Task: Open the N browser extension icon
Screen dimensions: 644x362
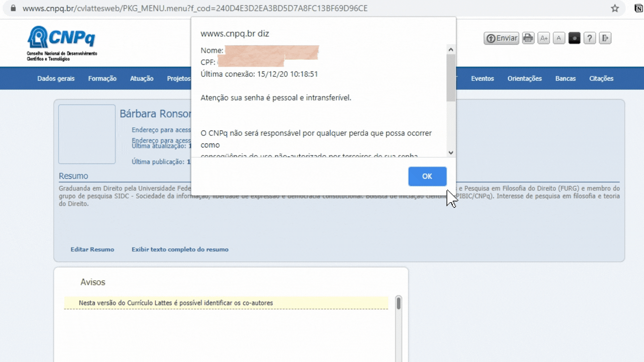Action: click(x=639, y=8)
